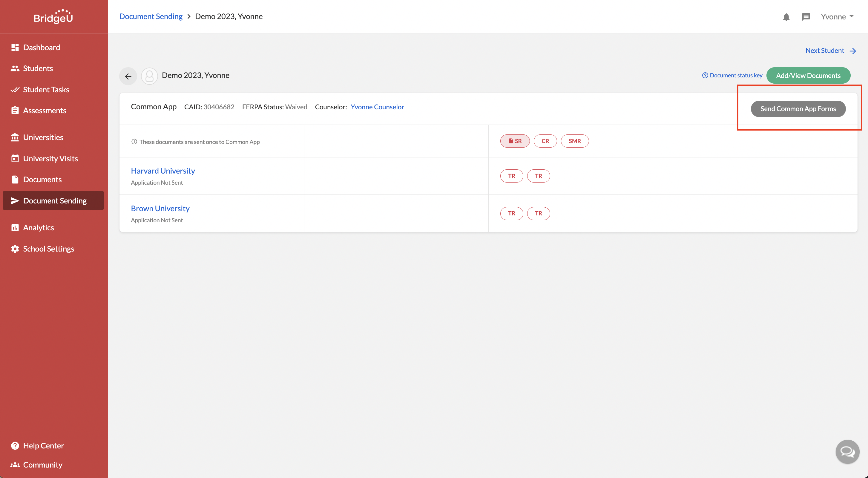Click the Analytics chart icon
Image resolution: width=868 pixels, height=478 pixels.
(15, 228)
